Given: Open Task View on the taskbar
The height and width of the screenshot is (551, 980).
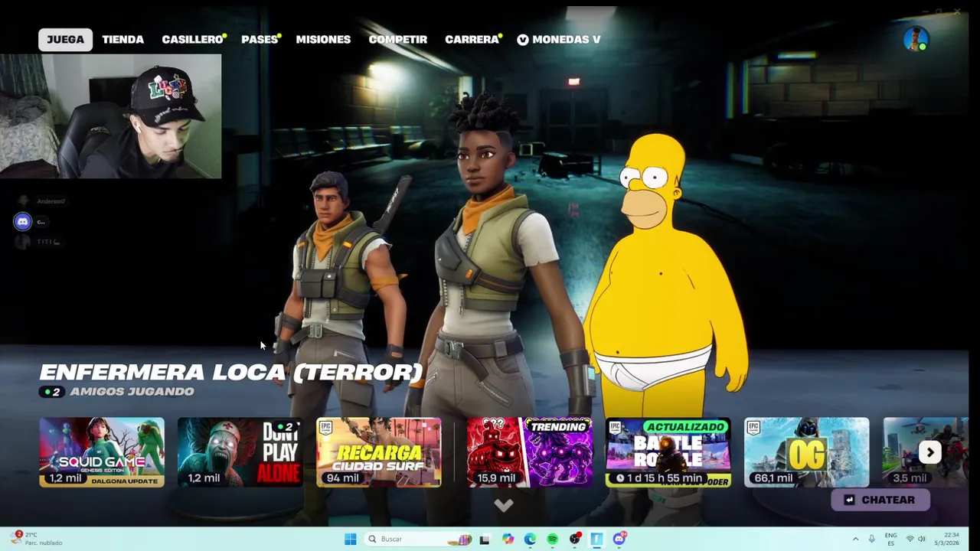Looking at the screenshot, I should point(485,539).
